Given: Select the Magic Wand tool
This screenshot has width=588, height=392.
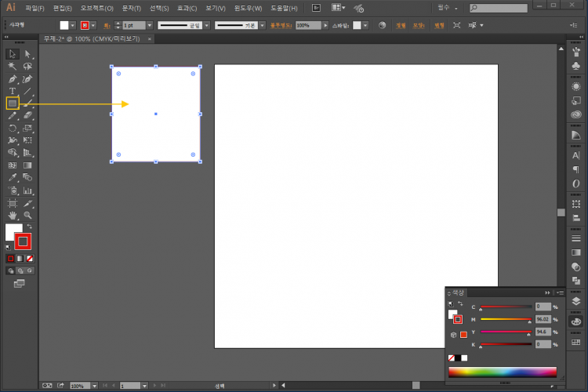Looking at the screenshot, I should click(x=13, y=67).
